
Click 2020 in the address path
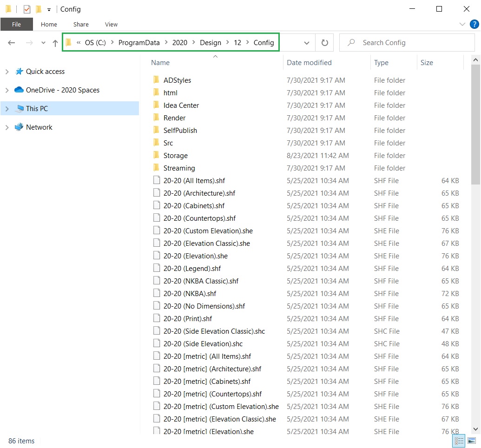[180, 43]
